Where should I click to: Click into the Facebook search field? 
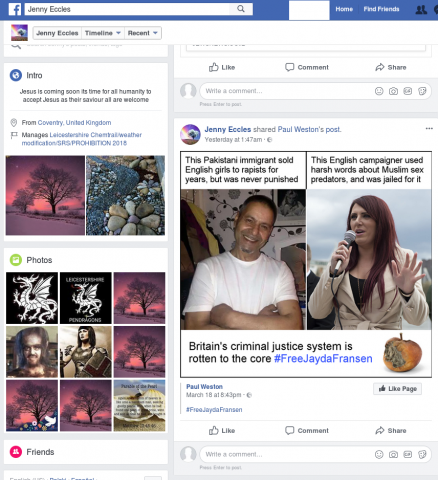pos(127,9)
